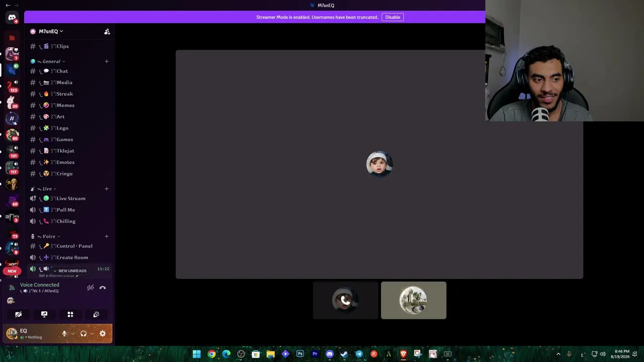This screenshot has height=362, width=644.
Task: Open the soundboard from voice panel
Action: 96,314
